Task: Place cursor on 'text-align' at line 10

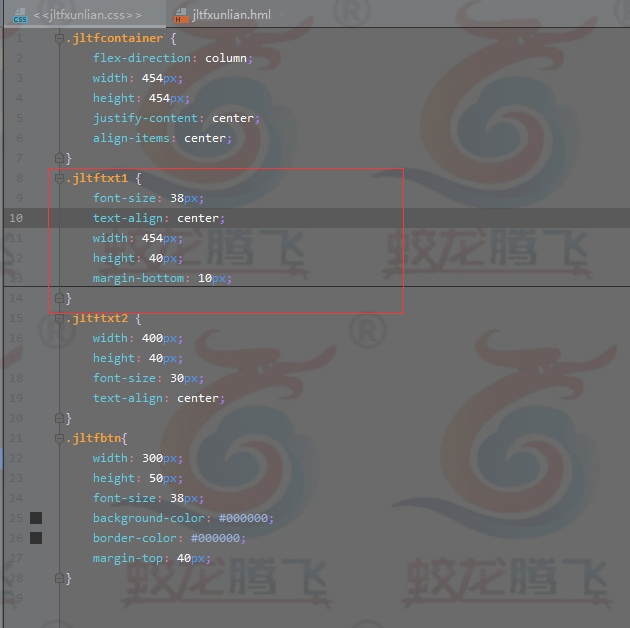Action: [x=128, y=218]
